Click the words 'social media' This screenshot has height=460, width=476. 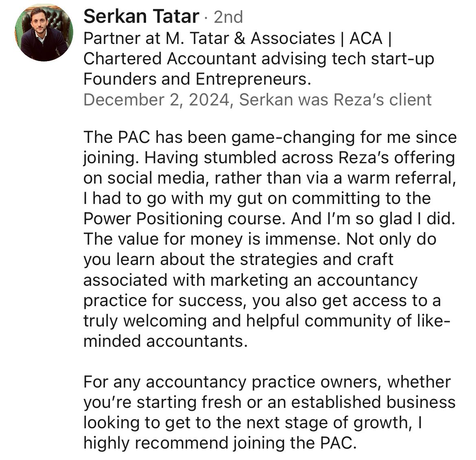(146, 178)
